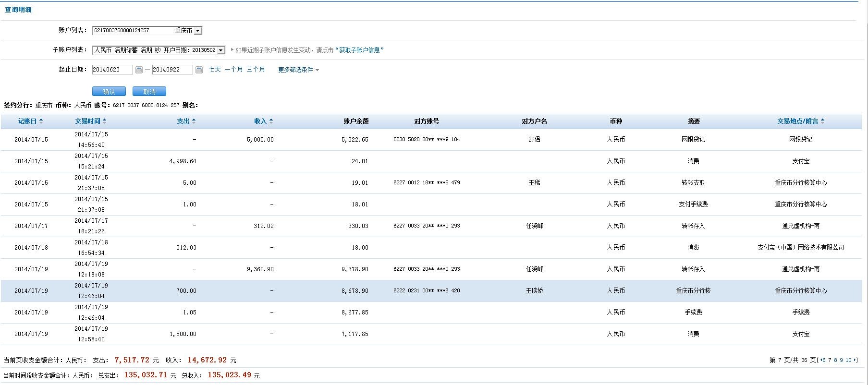Sort by 支出 column arrows
This screenshot has height=385, width=868.
(194, 121)
